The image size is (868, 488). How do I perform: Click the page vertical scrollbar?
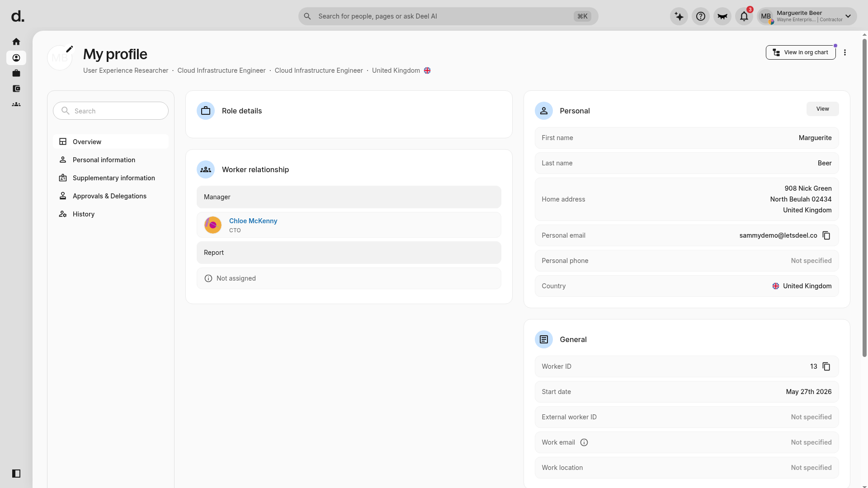tap(864, 199)
